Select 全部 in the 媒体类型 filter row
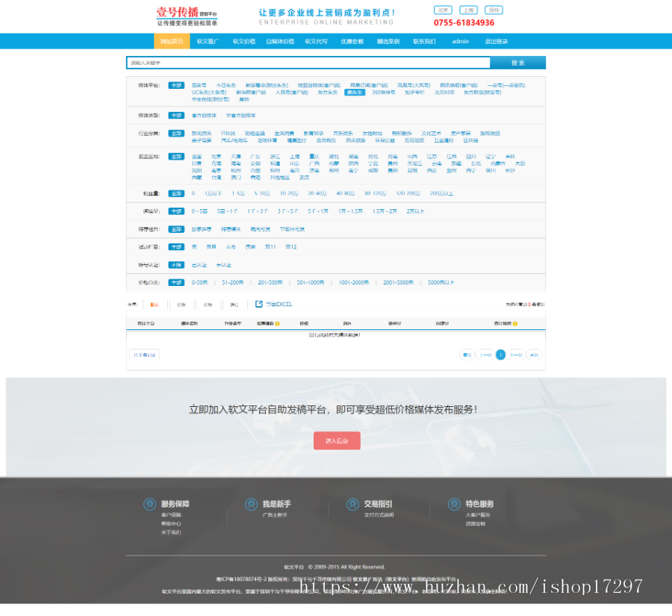The height and width of the screenshot is (616, 672). coord(176,115)
